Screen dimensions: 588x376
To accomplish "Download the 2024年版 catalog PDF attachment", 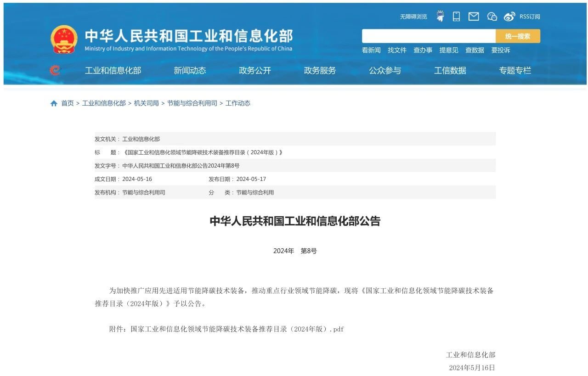I will click(237, 329).
